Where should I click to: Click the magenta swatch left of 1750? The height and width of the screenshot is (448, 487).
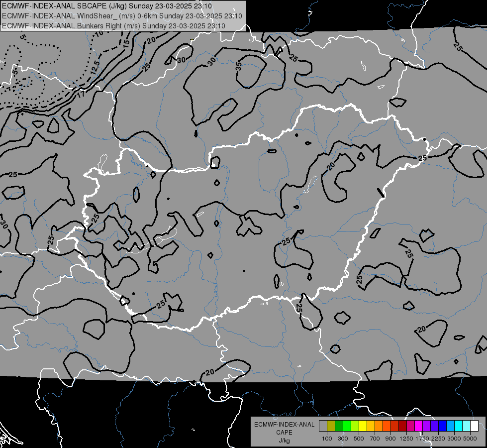pos(419,426)
